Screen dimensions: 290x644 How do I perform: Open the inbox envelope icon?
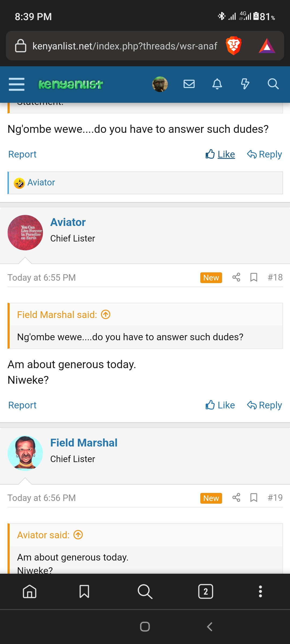(189, 84)
